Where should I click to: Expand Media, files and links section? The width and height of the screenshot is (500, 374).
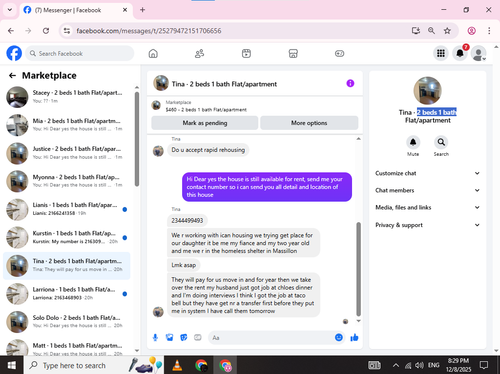(428, 207)
